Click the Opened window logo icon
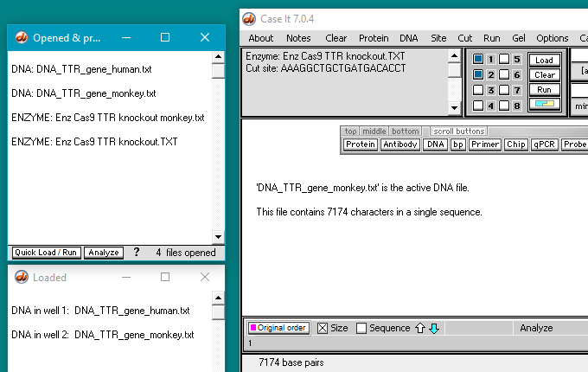The height and width of the screenshot is (372, 588). (19, 38)
